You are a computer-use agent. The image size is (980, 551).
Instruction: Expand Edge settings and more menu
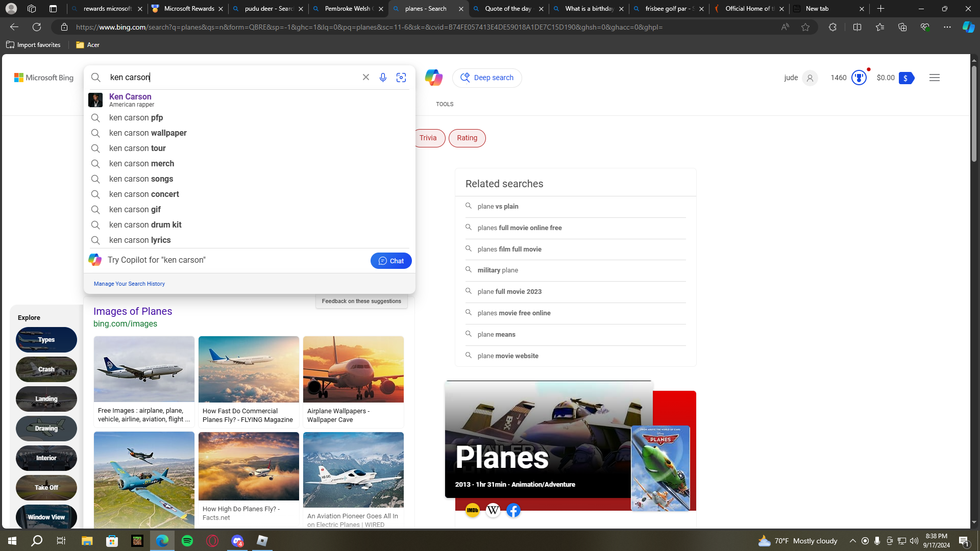point(947,27)
